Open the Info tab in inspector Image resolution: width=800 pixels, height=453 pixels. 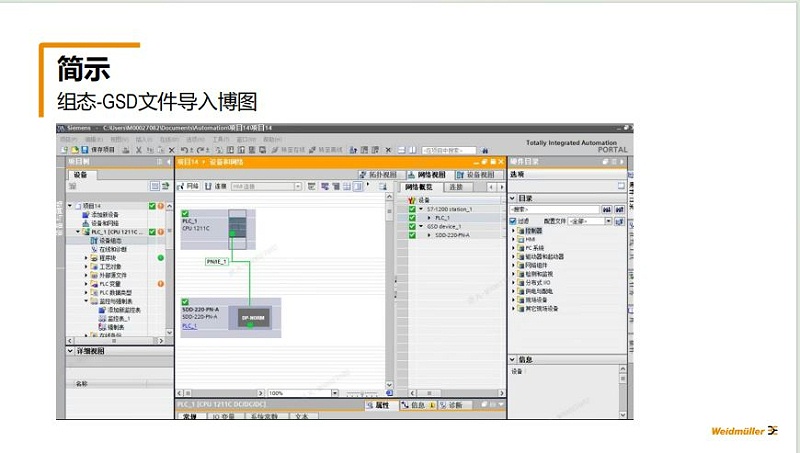416,405
